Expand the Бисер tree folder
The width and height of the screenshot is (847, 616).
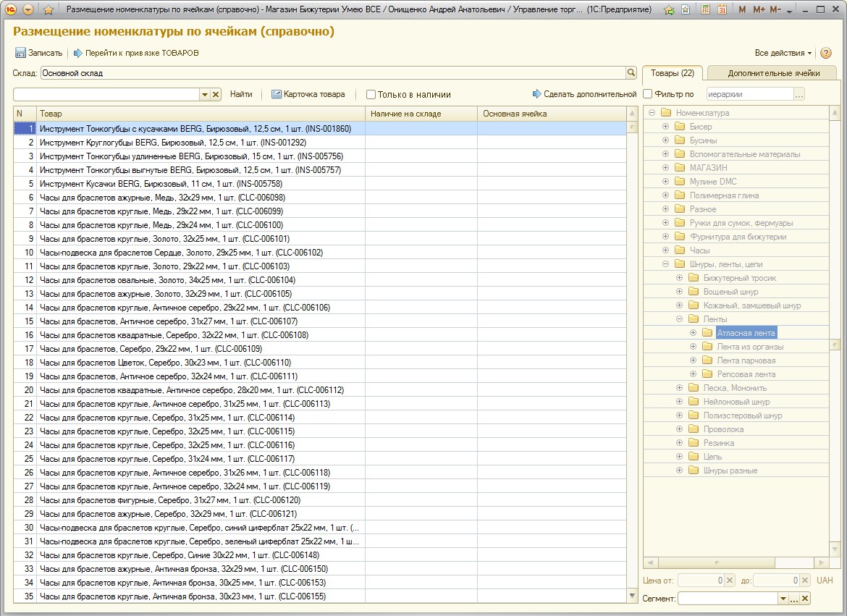[665, 127]
